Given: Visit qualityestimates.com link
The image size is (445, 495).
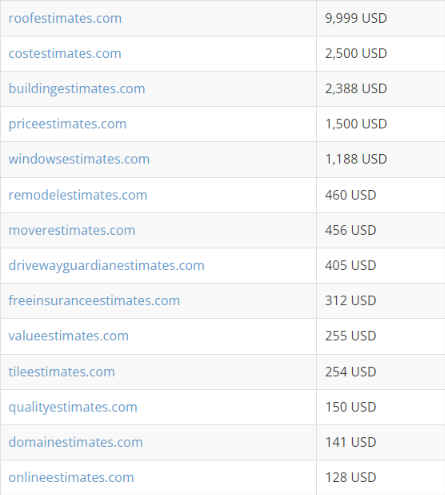Looking at the screenshot, I should click(x=73, y=407).
